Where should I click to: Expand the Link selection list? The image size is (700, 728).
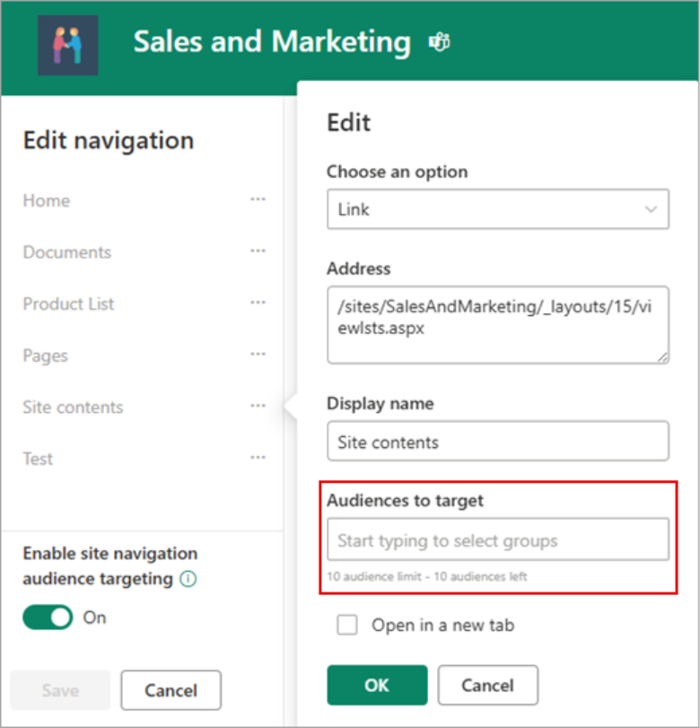click(653, 209)
